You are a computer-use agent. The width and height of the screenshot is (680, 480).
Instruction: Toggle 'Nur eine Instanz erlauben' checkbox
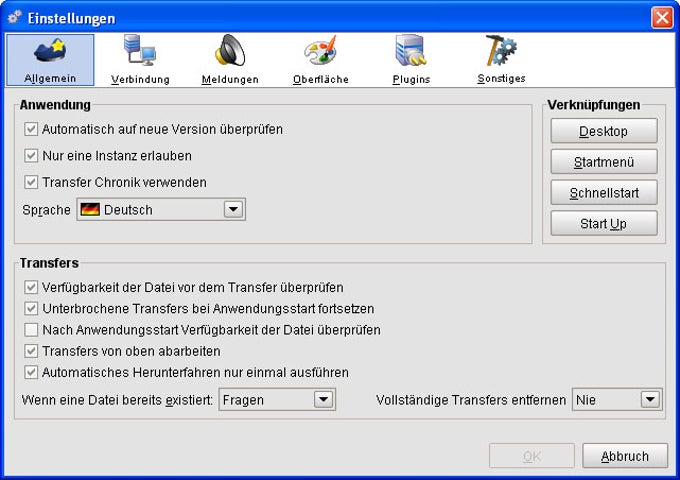click(x=31, y=155)
